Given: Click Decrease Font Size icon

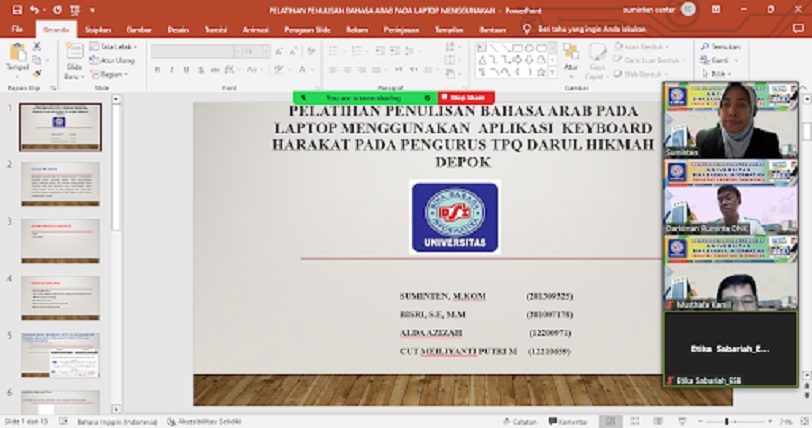Looking at the screenshot, I should [x=294, y=51].
